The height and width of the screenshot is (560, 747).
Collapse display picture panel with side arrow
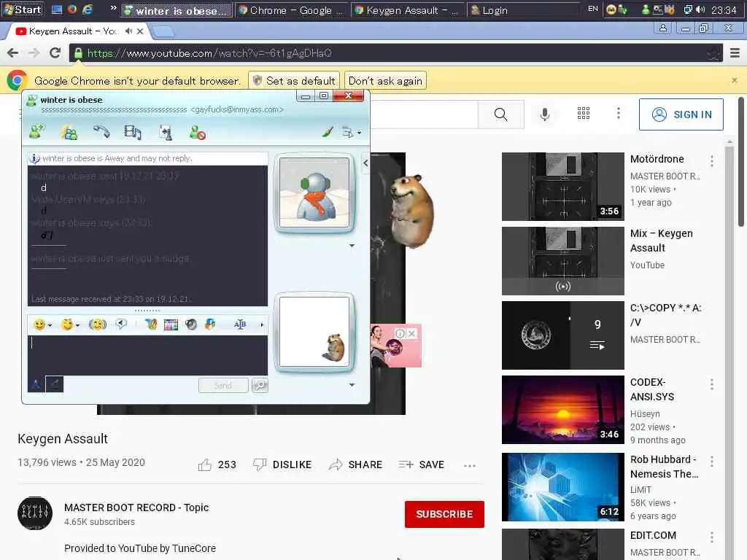(365, 163)
